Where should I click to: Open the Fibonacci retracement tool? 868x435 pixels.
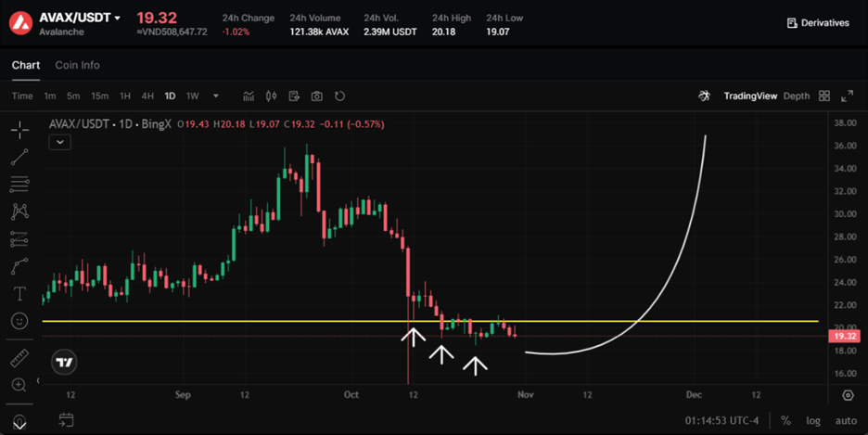pyautogui.click(x=19, y=185)
